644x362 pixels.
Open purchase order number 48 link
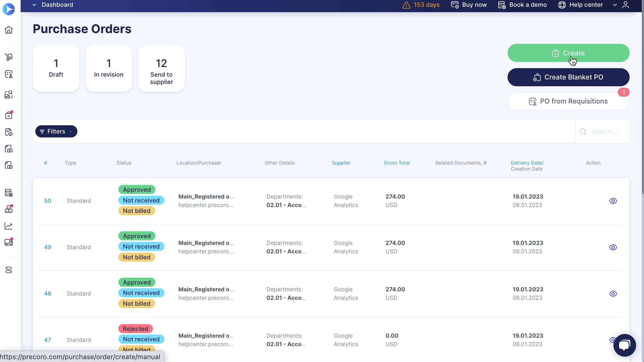[47, 294]
